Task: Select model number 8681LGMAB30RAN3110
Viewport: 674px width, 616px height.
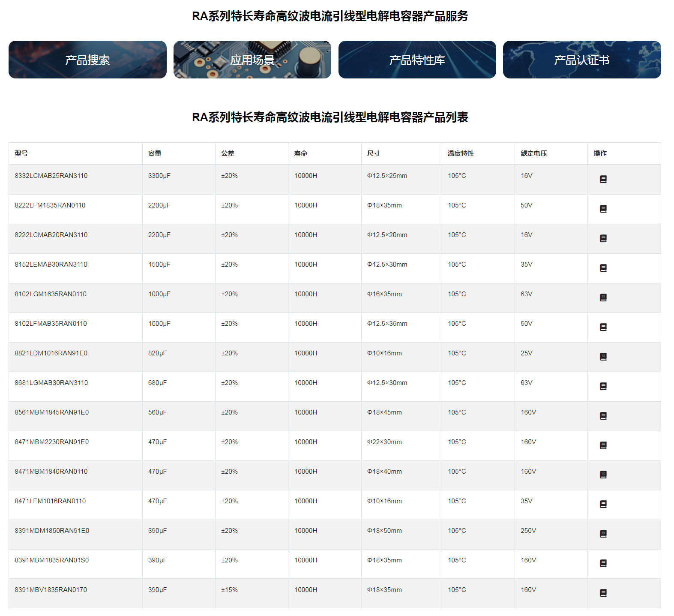Action: pos(51,383)
